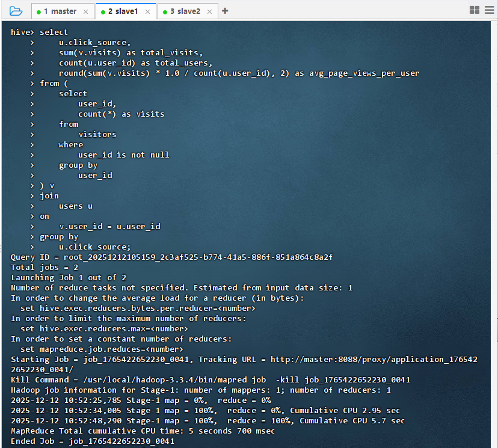498x448 pixels.
Task: Click the 'hive> select' prompt line
Action: coord(39,32)
